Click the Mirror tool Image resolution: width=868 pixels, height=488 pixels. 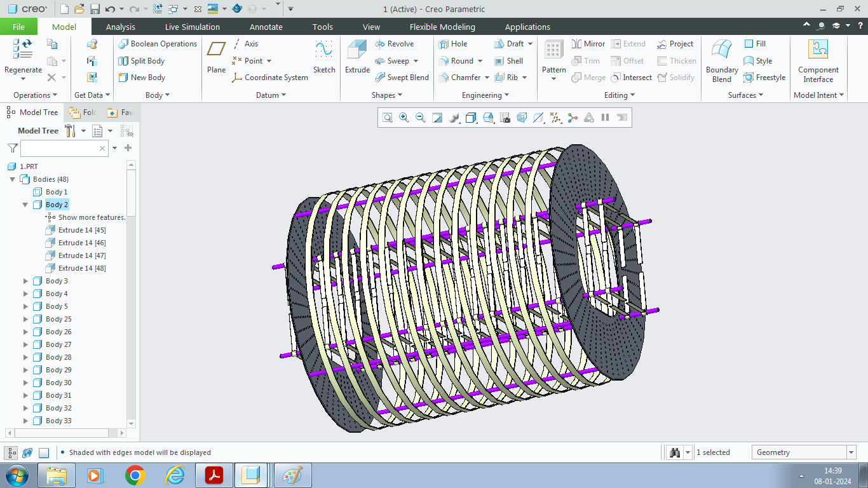coord(588,44)
